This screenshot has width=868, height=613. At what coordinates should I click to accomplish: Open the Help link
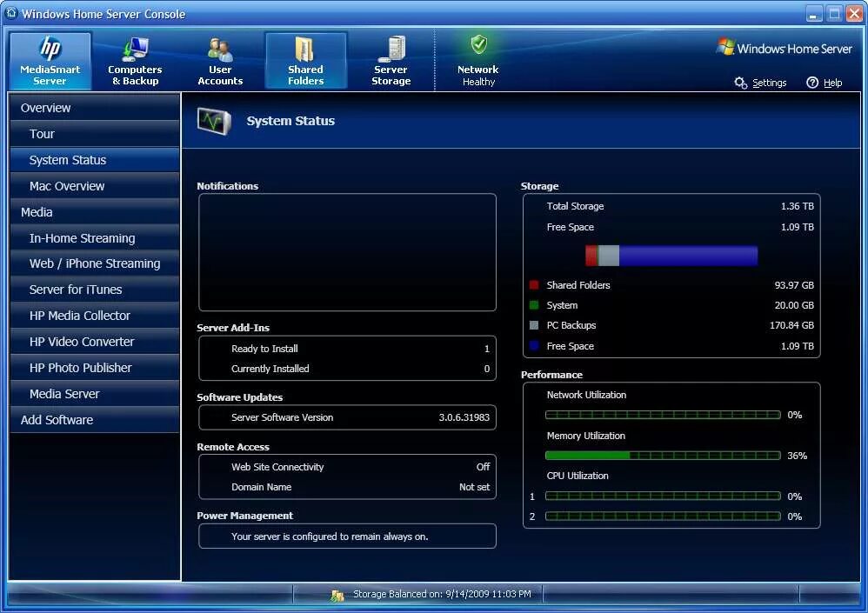(x=832, y=83)
